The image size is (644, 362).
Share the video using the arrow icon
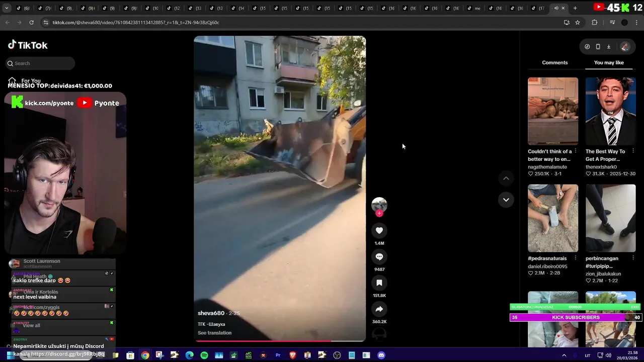point(379,309)
